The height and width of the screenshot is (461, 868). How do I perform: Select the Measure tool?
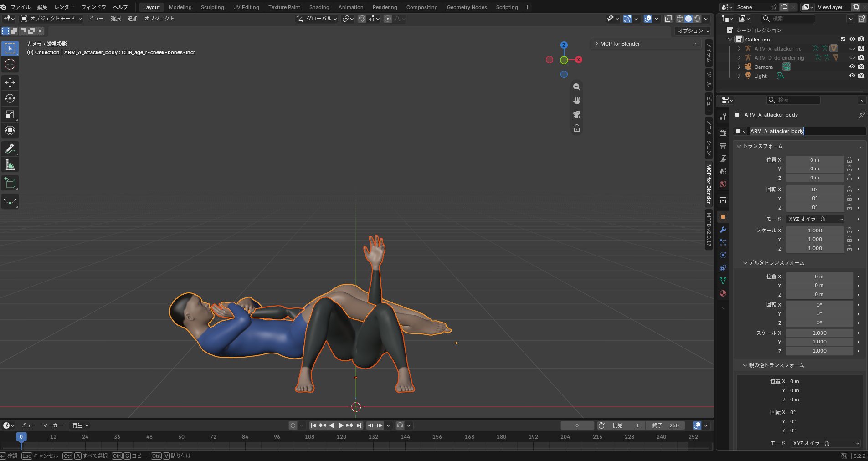point(10,165)
